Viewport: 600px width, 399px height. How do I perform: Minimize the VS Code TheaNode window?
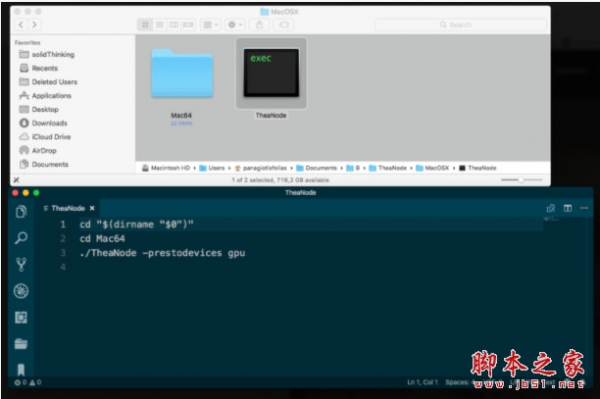pyautogui.click(x=26, y=193)
